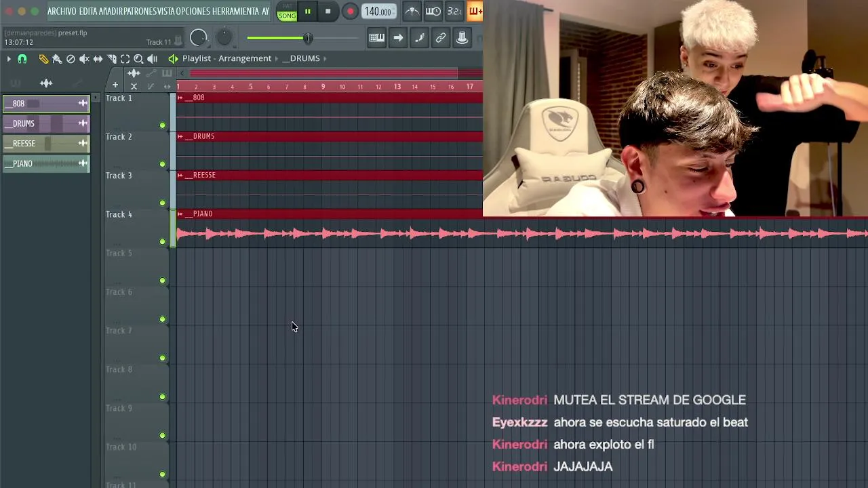Viewport: 868px width, 488px height.
Task: Open the __808 clip menu arrow
Action: [x=180, y=98]
